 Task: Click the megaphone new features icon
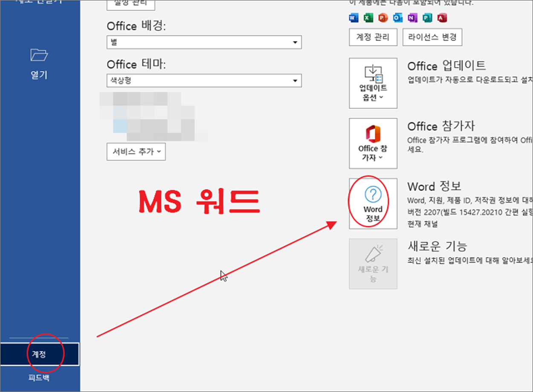[x=374, y=254]
